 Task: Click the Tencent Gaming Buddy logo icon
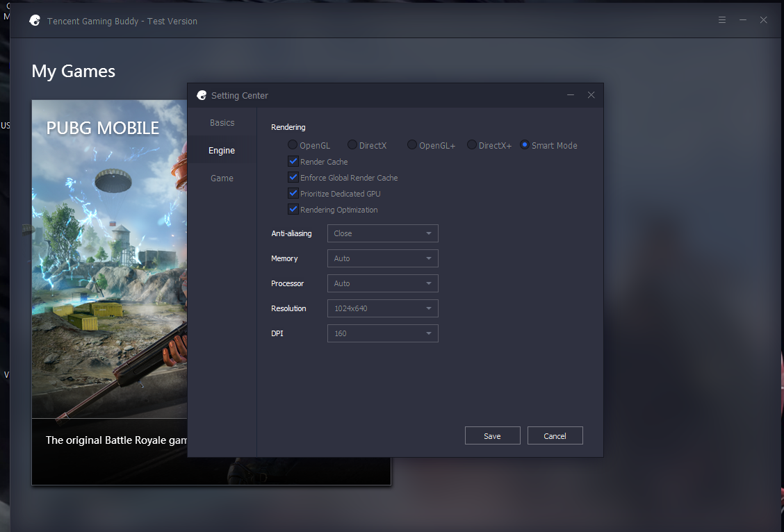point(35,20)
